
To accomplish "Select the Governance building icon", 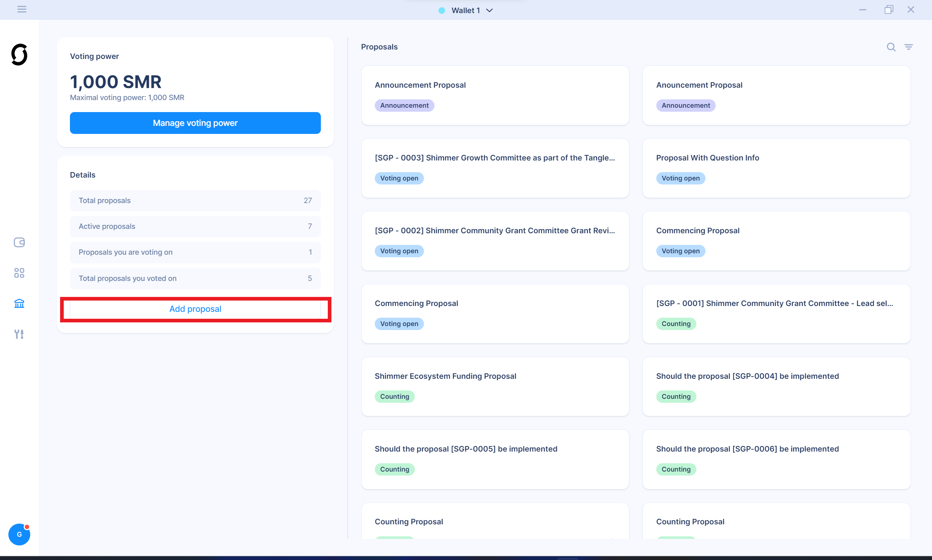I will 19,303.
